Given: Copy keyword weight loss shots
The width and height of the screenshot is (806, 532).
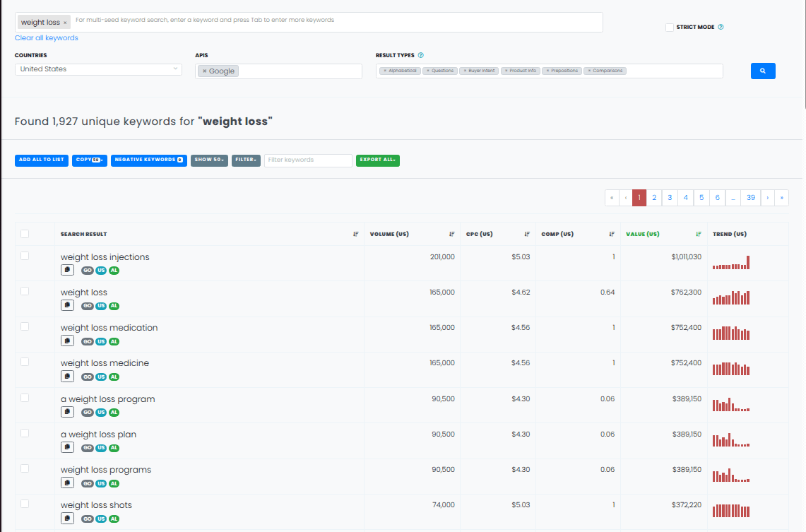Looking at the screenshot, I should (67, 518).
